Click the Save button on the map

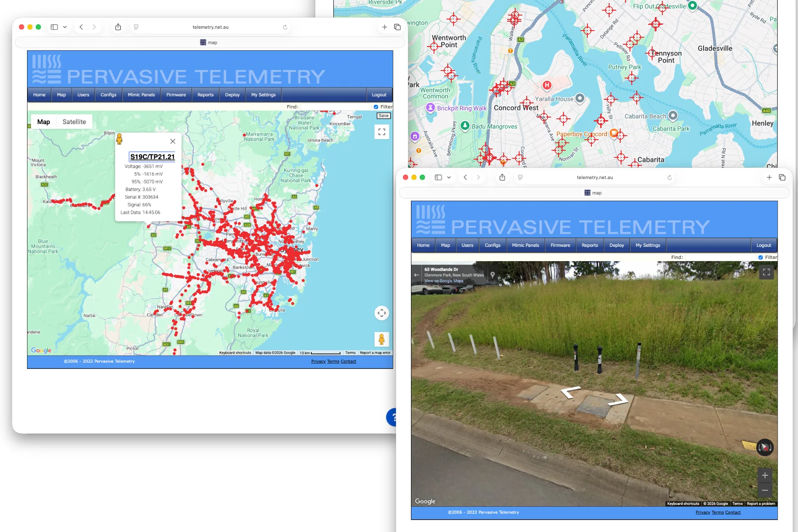point(383,116)
